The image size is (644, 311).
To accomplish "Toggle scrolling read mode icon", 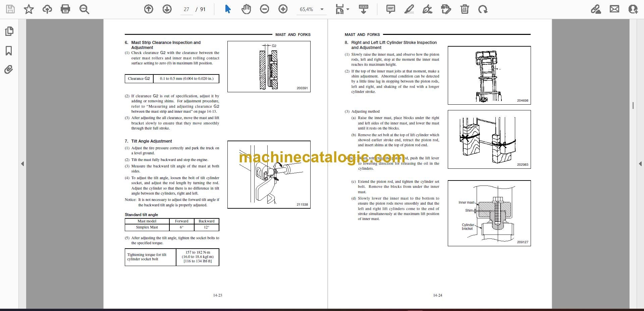I will pos(364,9).
